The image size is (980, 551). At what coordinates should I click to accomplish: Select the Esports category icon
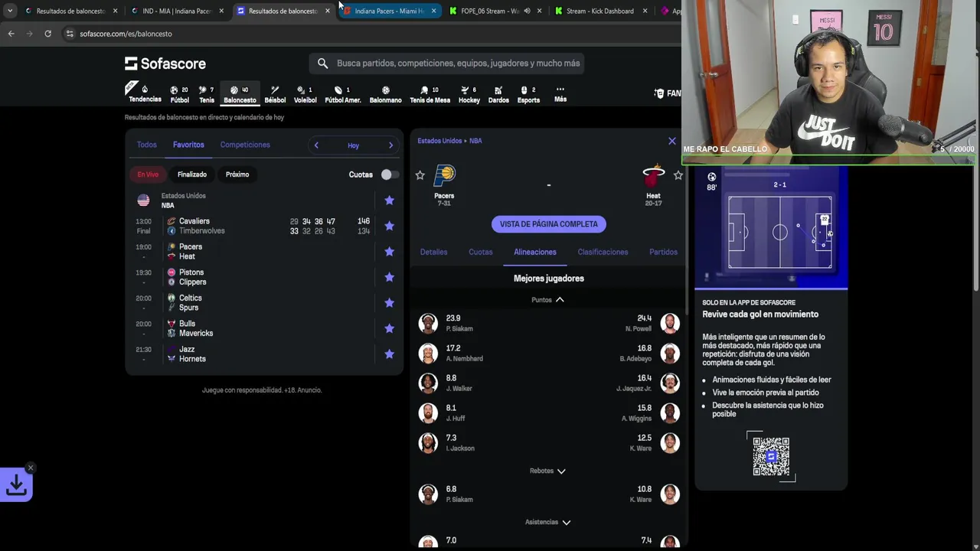528,94
